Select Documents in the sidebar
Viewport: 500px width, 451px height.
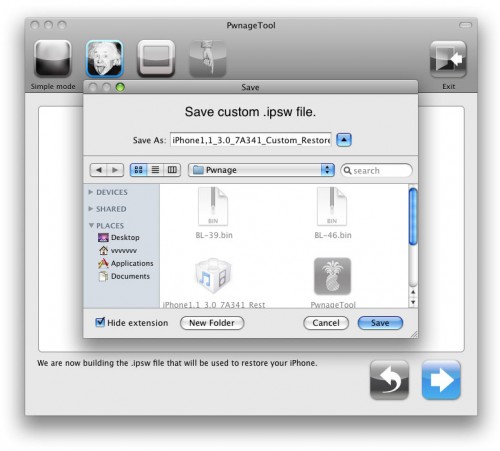pyautogui.click(x=124, y=276)
